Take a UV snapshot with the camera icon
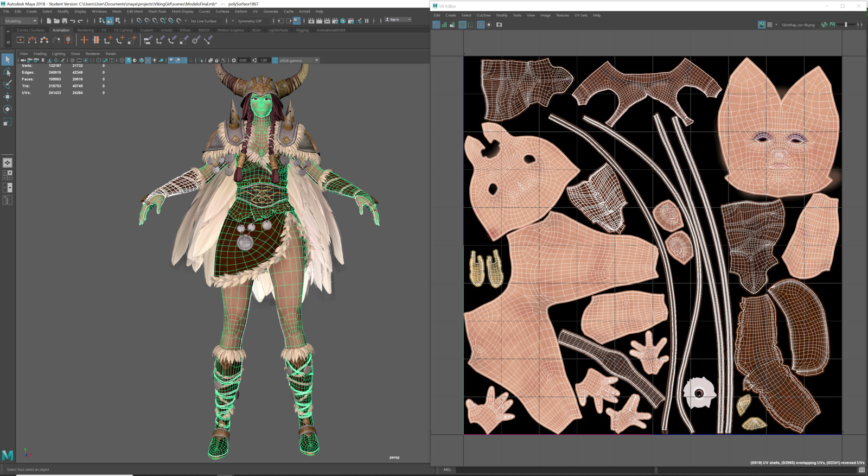The image size is (868, 476). coord(499,24)
